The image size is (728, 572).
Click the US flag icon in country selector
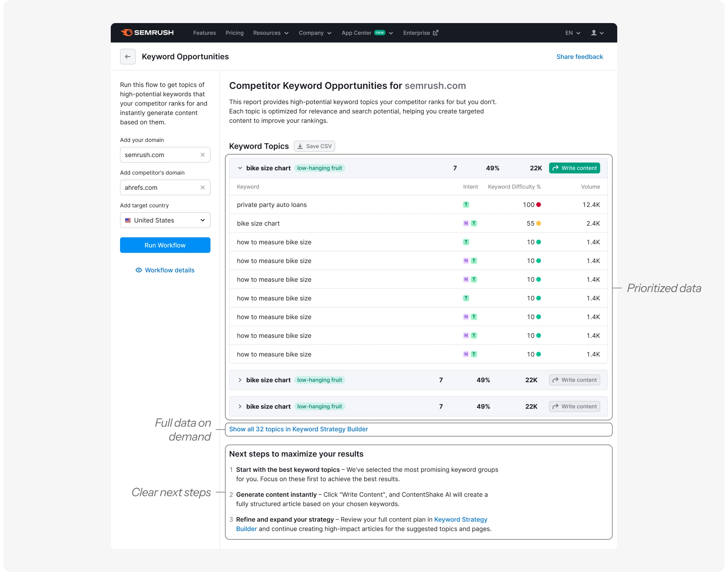tap(128, 220)
